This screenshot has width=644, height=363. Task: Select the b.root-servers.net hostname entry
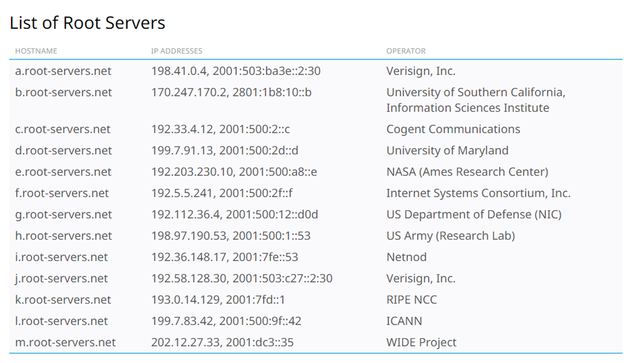[x=63, y=92]
